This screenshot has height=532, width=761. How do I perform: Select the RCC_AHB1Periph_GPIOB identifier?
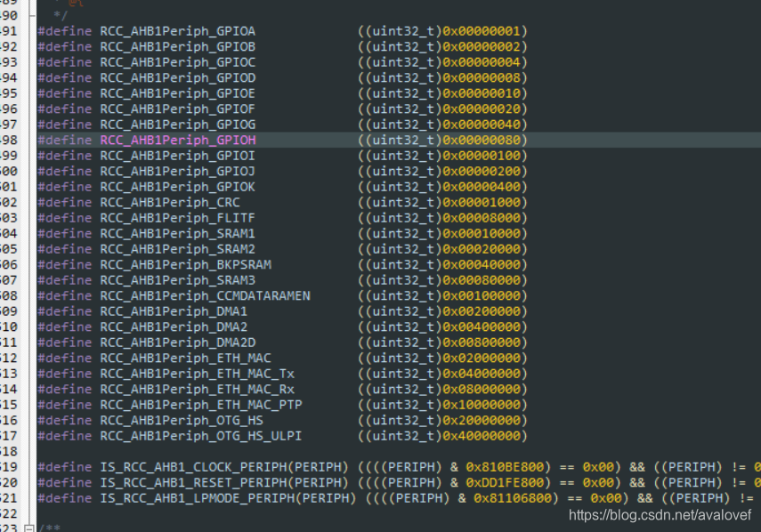point(178,47)
